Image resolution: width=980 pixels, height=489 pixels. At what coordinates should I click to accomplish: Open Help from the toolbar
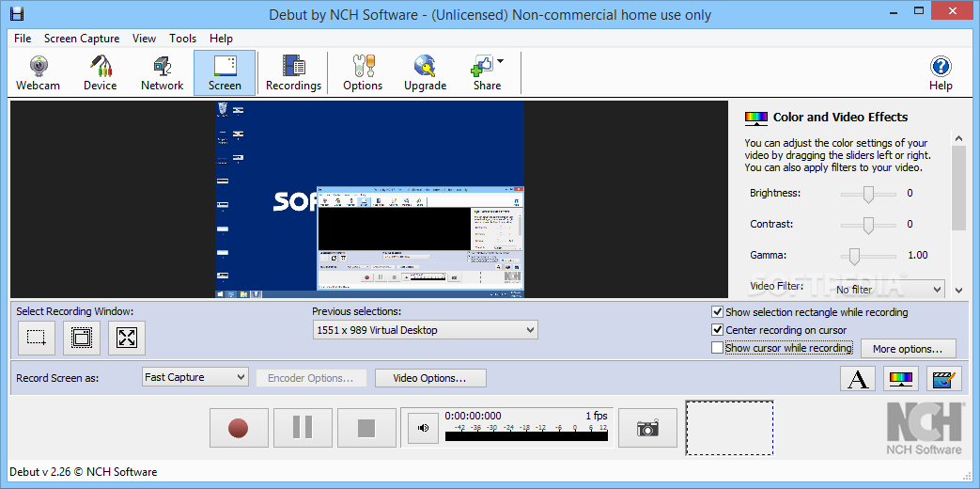point(941,73)
